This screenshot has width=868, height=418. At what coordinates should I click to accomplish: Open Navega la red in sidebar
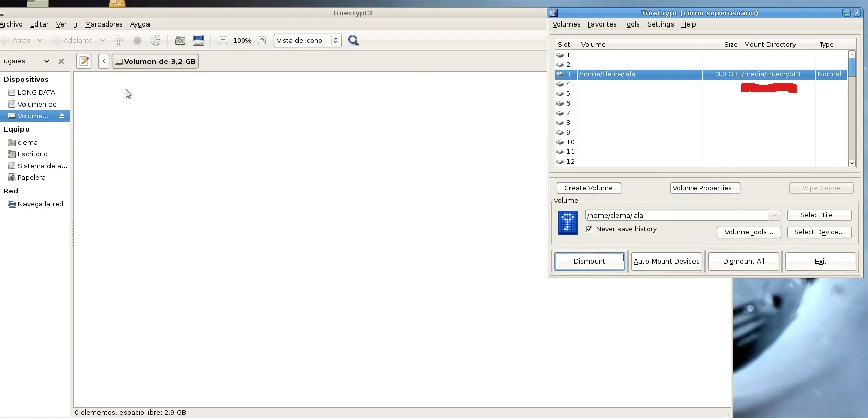tap(36, 204)
